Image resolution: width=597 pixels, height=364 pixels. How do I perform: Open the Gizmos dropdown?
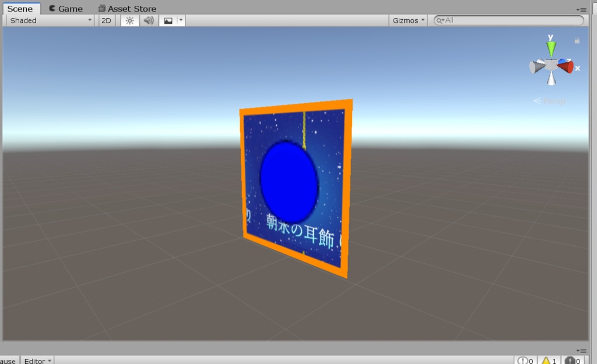407,20
